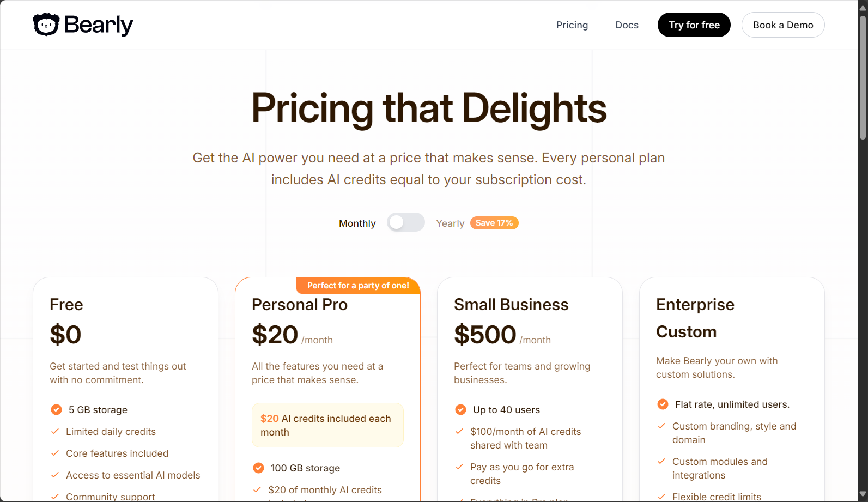Click the Try for free button
868x502 pixels.
click(x=694, y=25)
